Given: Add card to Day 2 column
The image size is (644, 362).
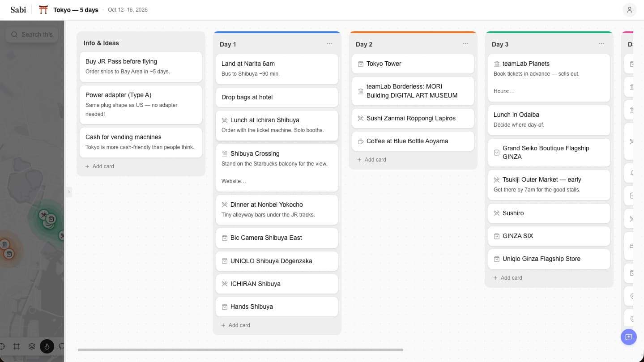Looking at the screenshot, I should [x=372, y=160].
